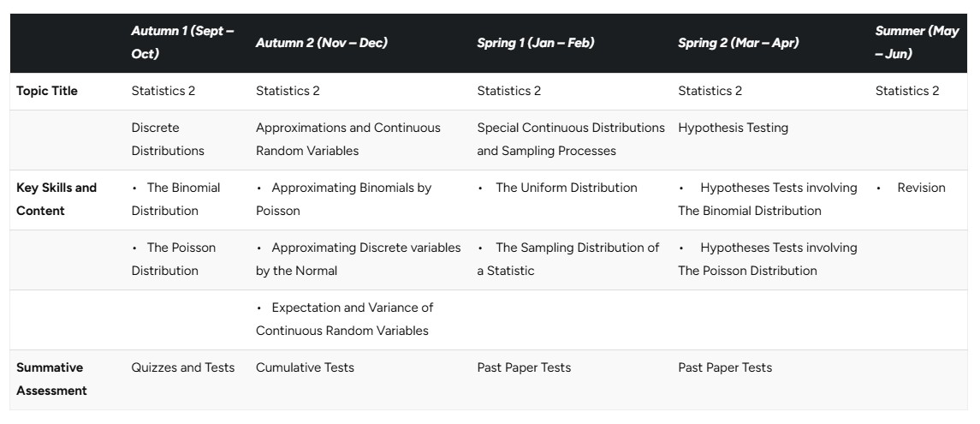
Task: Click the Autumn 1 (Sept – Oct) column header
Action: click(x=182, y=43)
